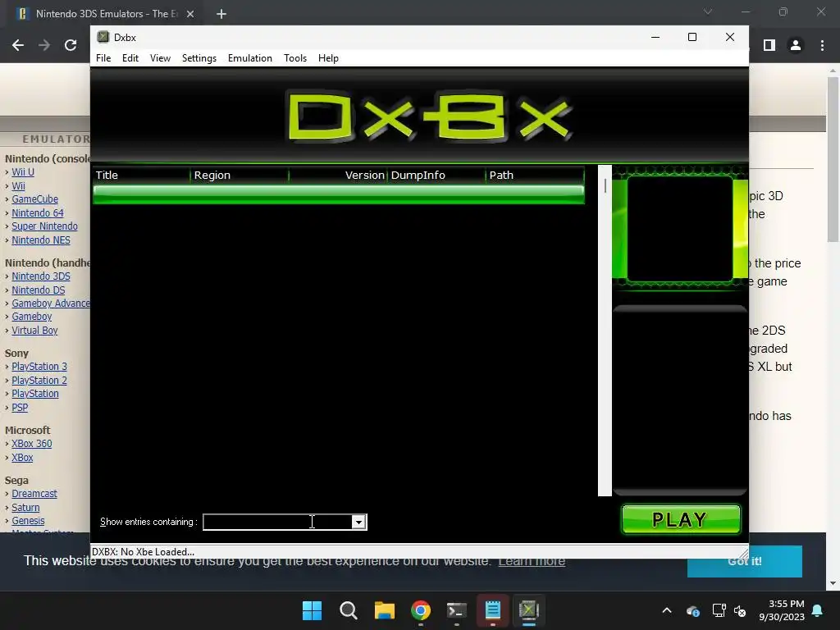This screenshot has width=840, height=630.
Task: Select the highlighted green list row
Action: click(339, 194)
